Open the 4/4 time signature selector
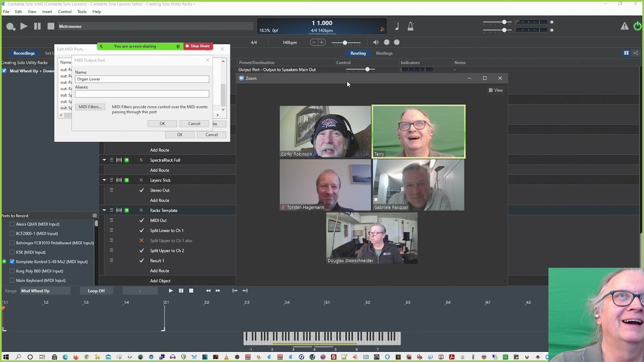 (x=254, y=43)
